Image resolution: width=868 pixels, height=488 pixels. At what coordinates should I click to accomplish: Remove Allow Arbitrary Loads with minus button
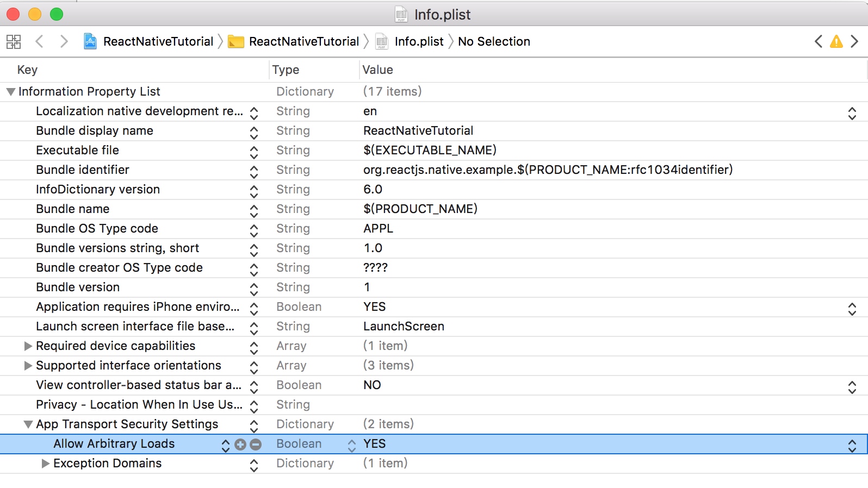tap(256, 445)
